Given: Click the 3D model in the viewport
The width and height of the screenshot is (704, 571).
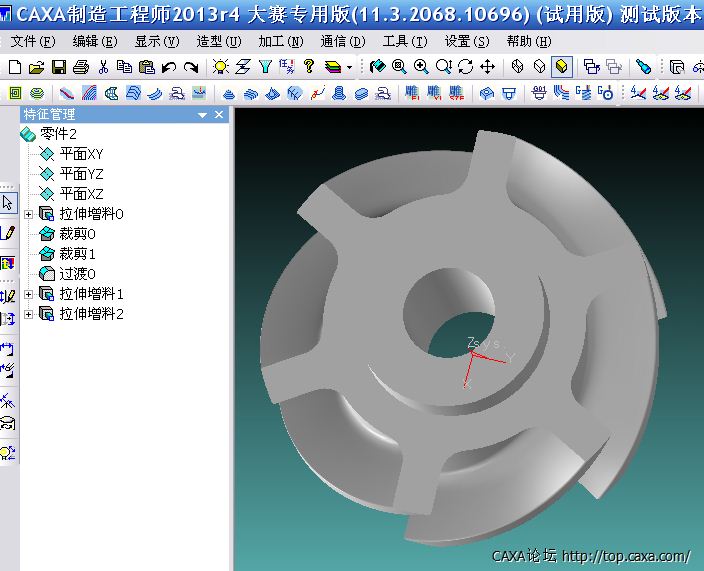Looking at the screenshot, I should pos(462,337).
